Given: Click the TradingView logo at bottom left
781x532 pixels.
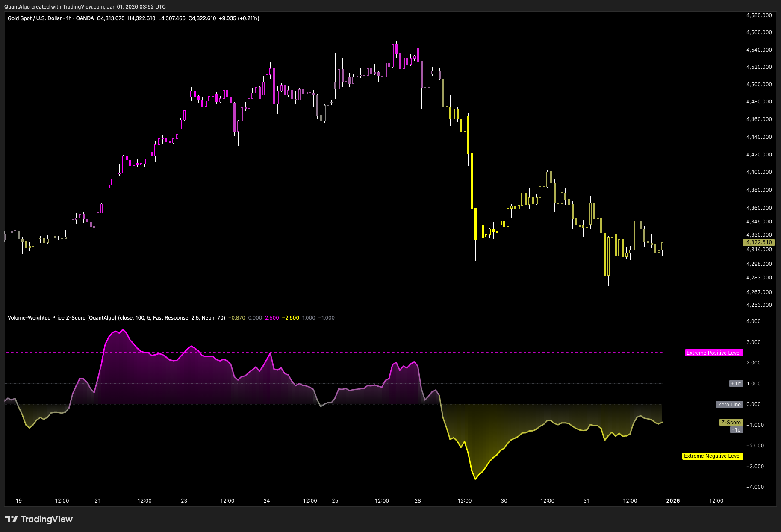Looking at the screenshot, I should point(39,519).
